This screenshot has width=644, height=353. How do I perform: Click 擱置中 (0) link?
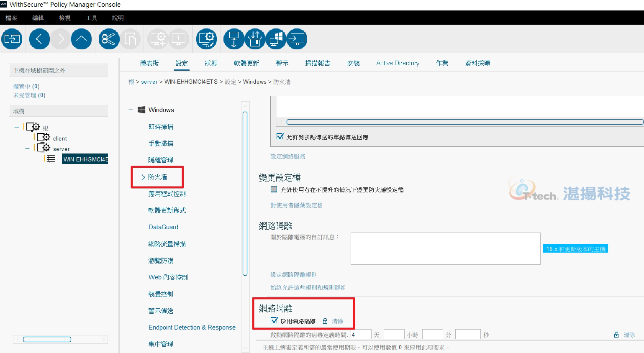click(x=26, y=87)
